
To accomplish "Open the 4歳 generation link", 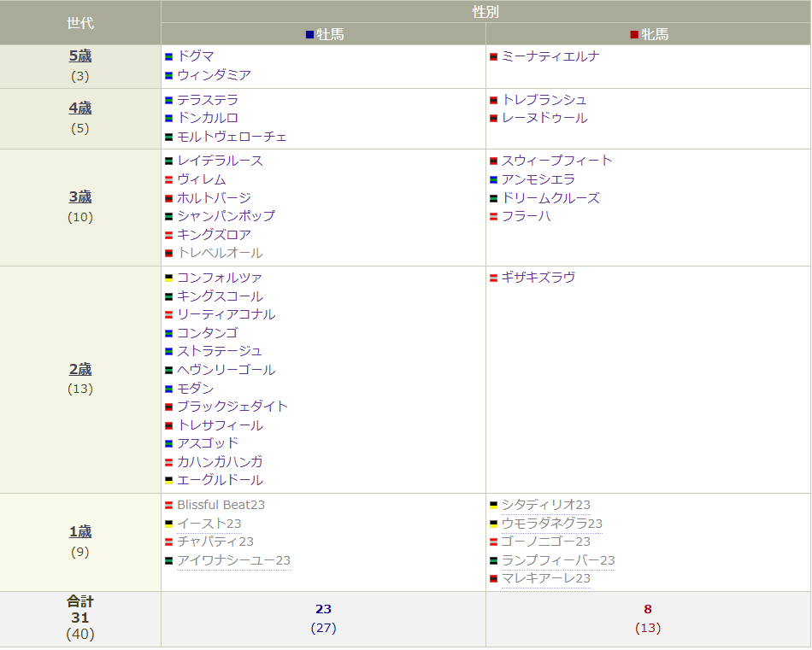I will tap(80, 108).
